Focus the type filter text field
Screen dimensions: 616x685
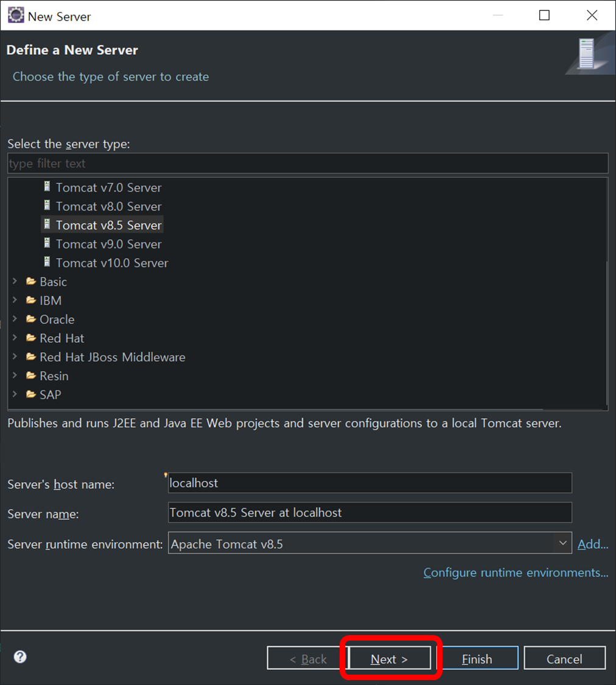(x=308, y=163)
